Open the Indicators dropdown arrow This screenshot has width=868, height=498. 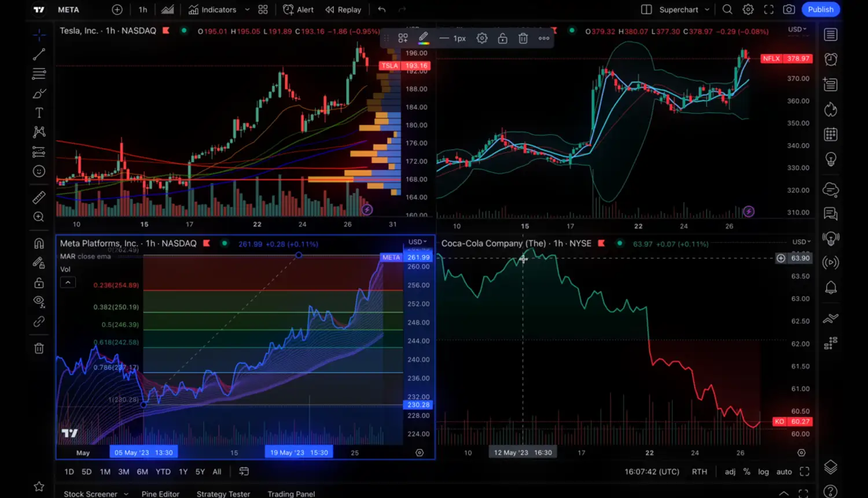point(247,10)
